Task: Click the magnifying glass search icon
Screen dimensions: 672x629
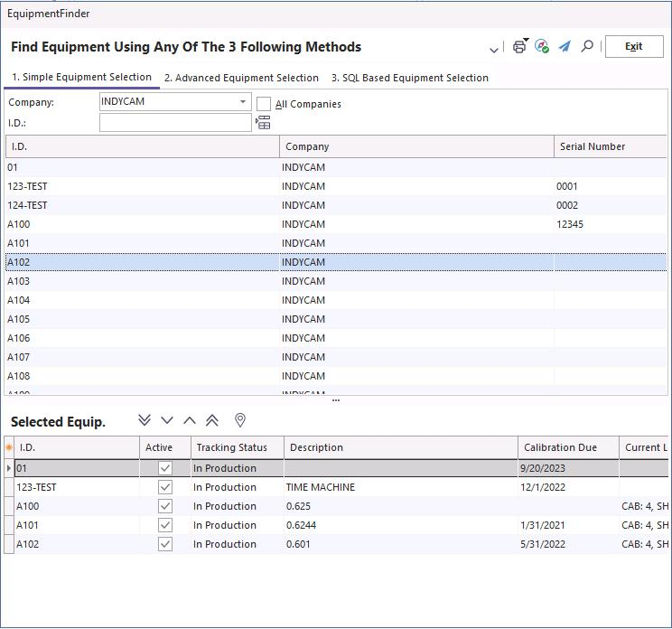Action: coord(587,46)
